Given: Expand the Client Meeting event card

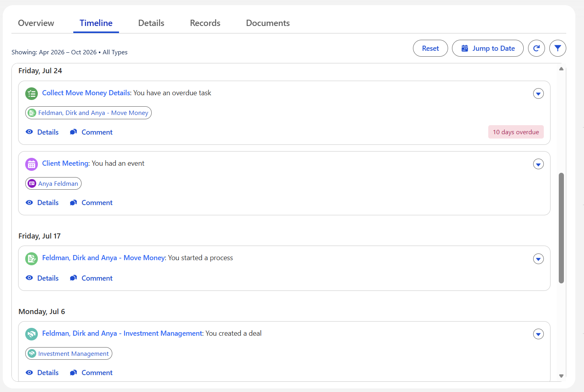Looking at the screenshot, I should point(538,164).
